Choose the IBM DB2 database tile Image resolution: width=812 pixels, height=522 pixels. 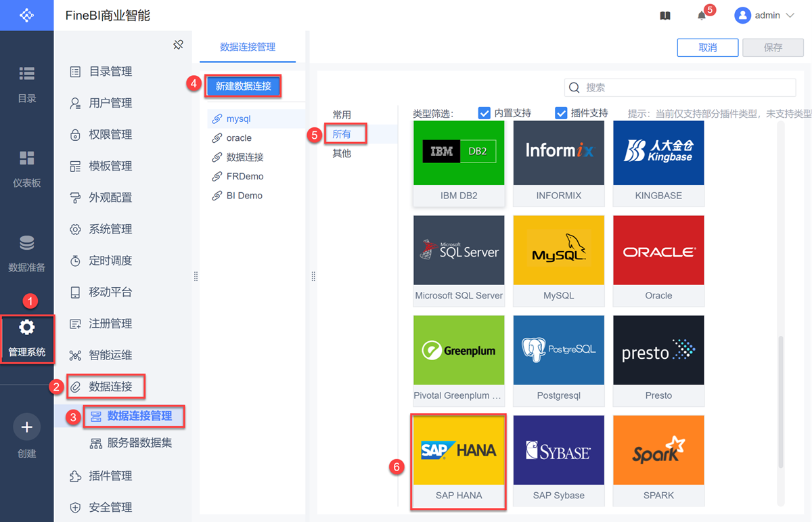pos(459,163)
